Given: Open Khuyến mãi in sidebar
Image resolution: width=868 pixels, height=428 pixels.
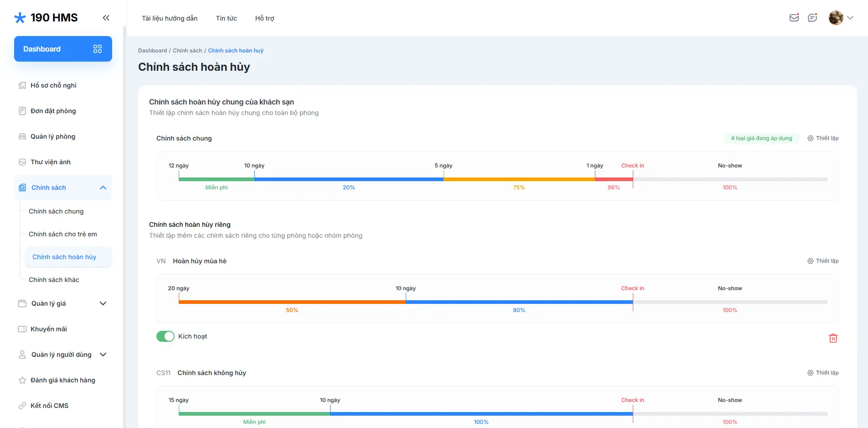Looking at the screenshot, I should point(48,329).
